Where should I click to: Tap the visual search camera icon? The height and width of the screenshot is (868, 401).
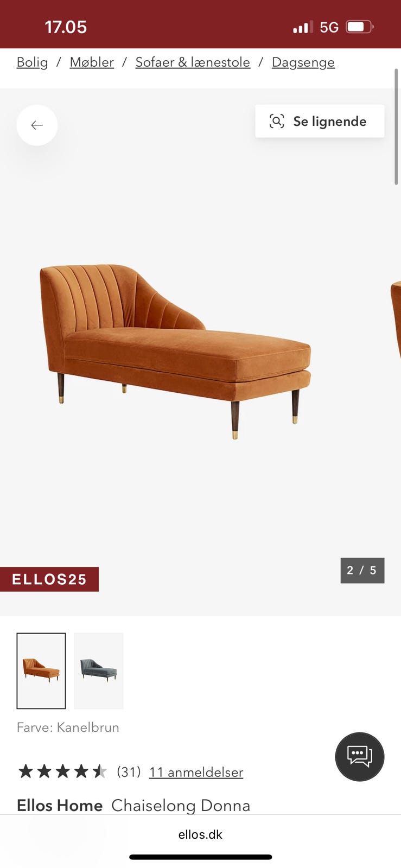277,121
